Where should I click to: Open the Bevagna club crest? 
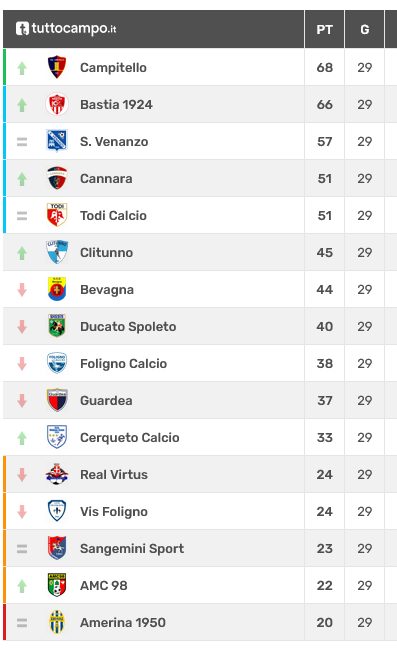[x=57, y=289]
